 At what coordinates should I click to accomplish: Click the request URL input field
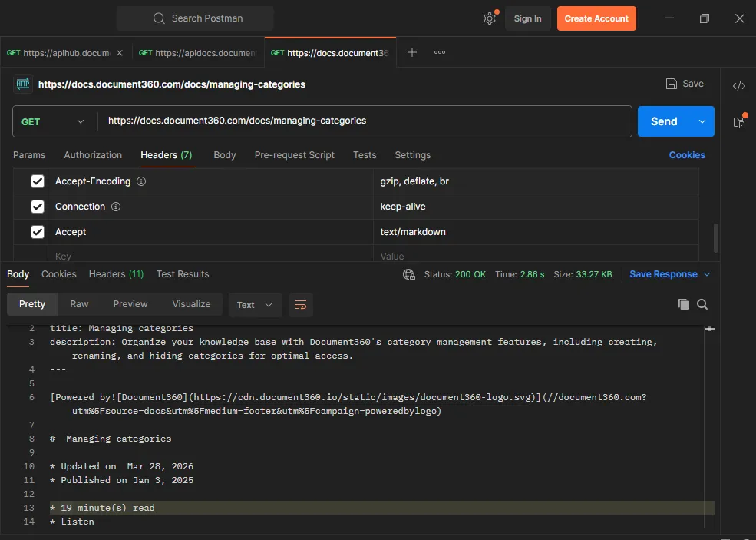pos(364,121)
